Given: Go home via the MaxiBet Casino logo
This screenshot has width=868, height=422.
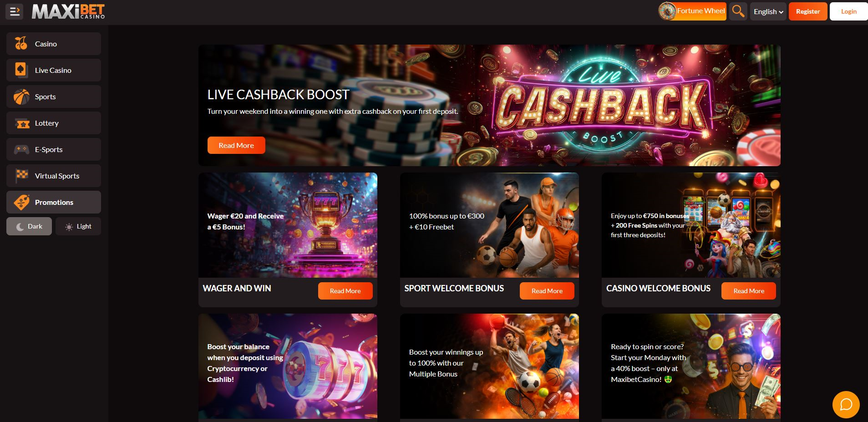Looking at the screenshot, I should (68, 11).
